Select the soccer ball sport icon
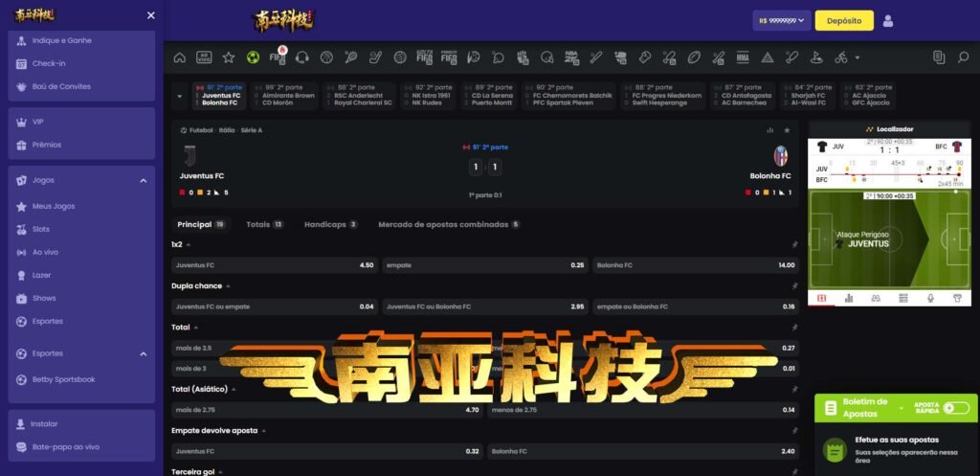 [253, 57]
